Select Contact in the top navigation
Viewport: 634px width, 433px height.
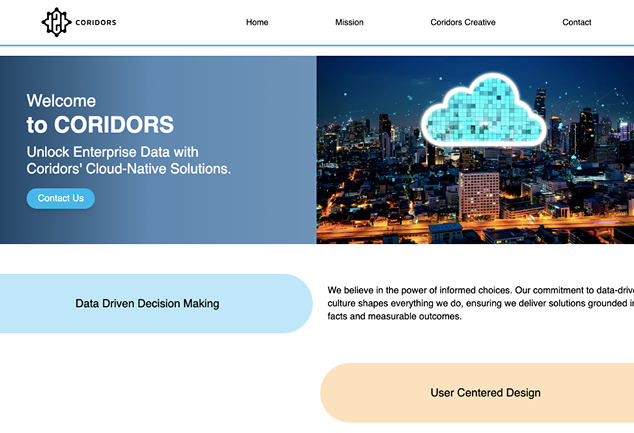[576, 22]
